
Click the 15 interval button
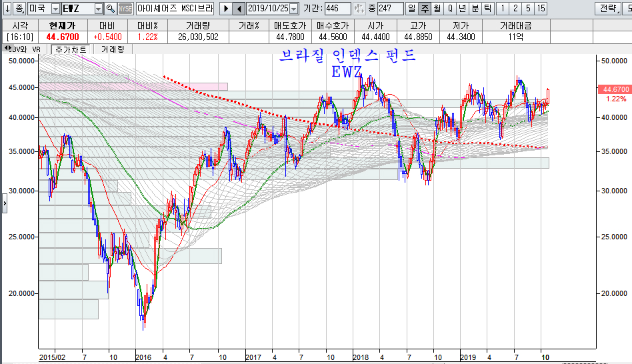(x=541, y=9)
